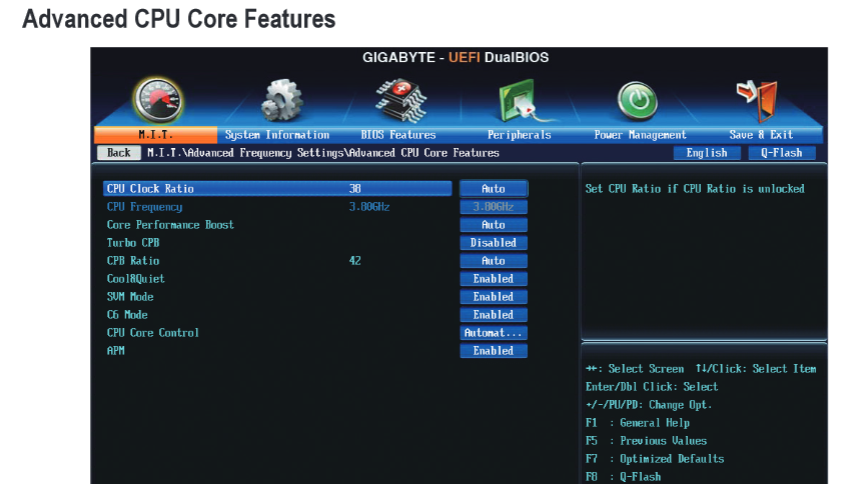Click the GIGABYTE - UEFI DualBIOS title

[456, 57]
